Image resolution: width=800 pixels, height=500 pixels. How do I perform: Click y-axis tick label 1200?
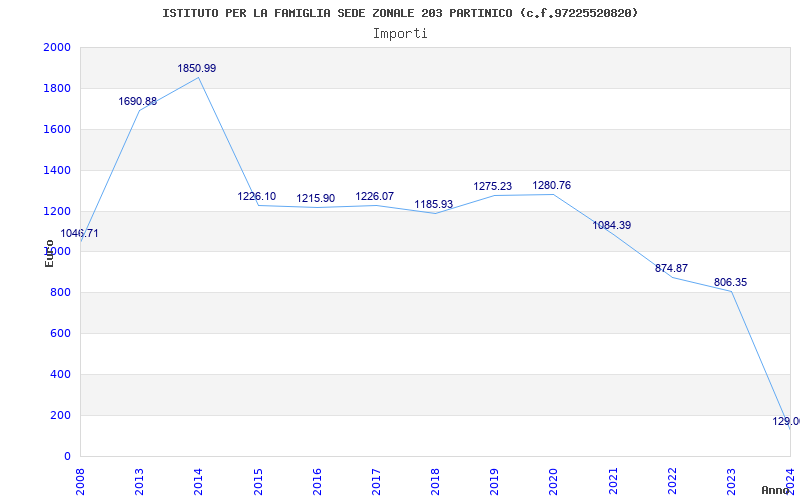[57, 211]
